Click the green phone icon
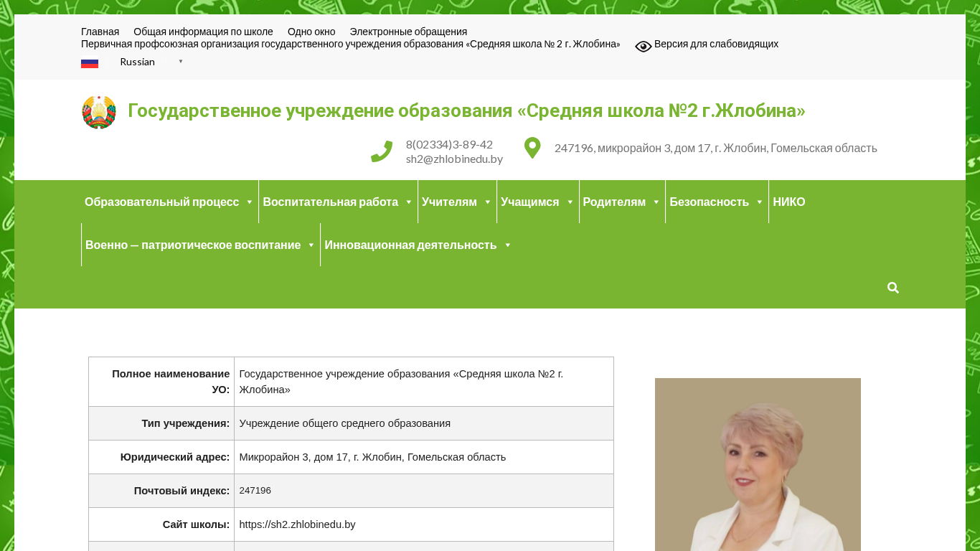Screen dimensions: 980x551 [382, 151]
